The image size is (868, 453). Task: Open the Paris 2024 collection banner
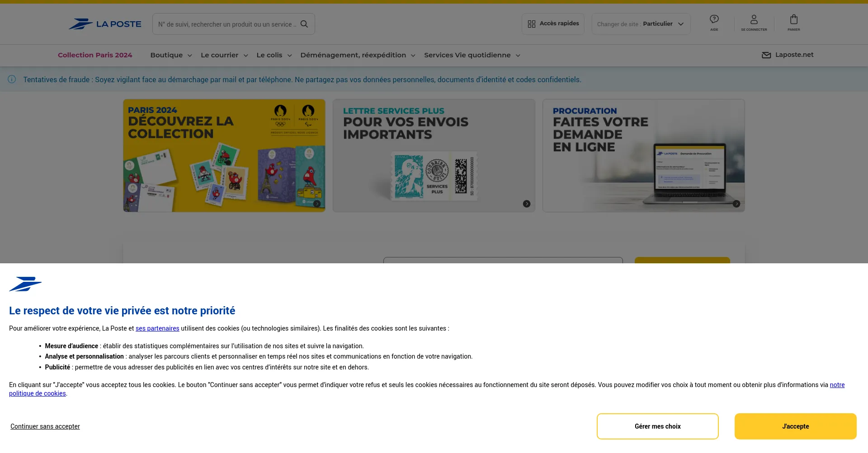click(224, 155)
